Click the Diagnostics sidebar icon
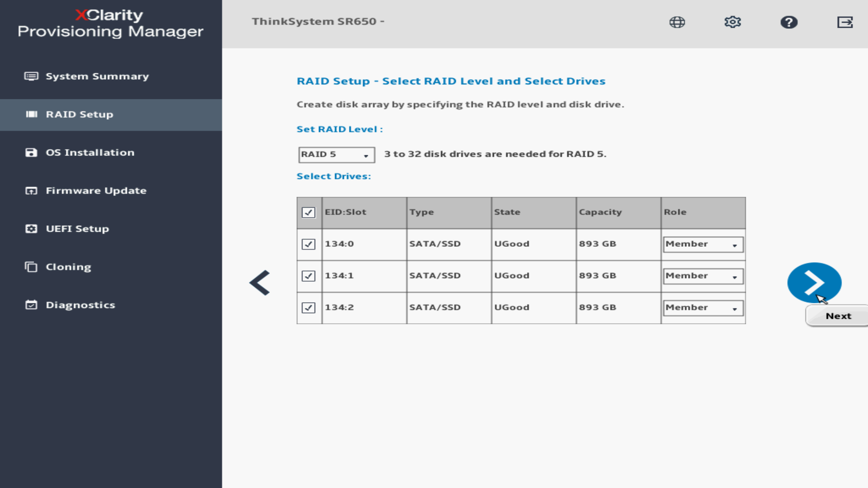This screenshot has height=488, width=868. pos(31,305)
